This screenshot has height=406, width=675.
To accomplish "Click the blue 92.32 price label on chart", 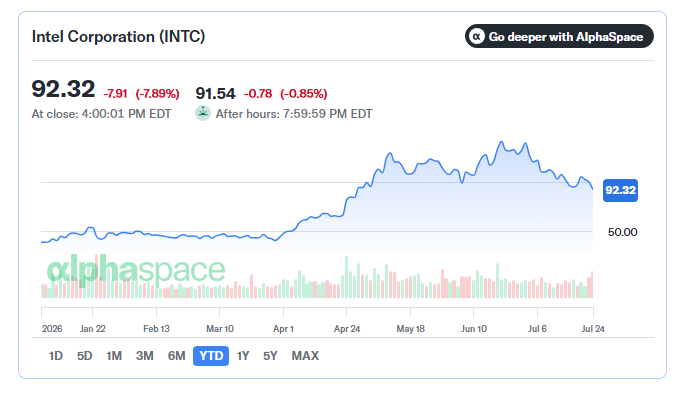I will (620, 190).
